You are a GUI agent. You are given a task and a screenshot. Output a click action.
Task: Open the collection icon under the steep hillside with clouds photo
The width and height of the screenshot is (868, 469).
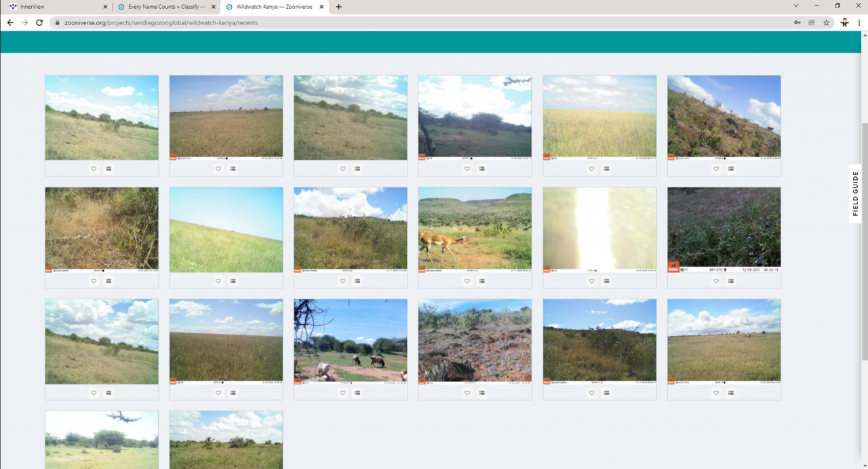coord(731,169)
